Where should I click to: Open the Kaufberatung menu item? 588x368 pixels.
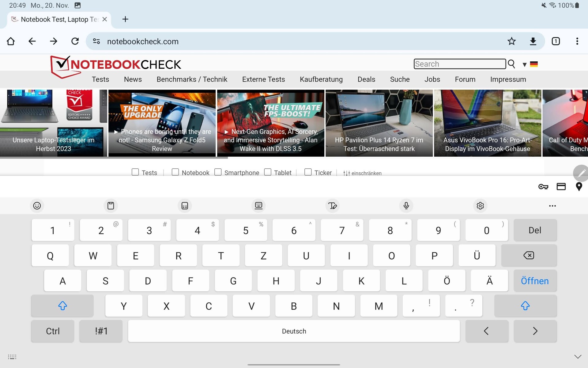click(x=321, y=79)
